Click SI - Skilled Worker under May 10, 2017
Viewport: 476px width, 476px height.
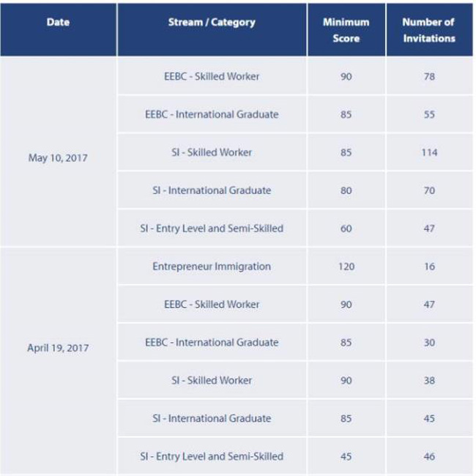pyautogui.click(x=212, y=152)
